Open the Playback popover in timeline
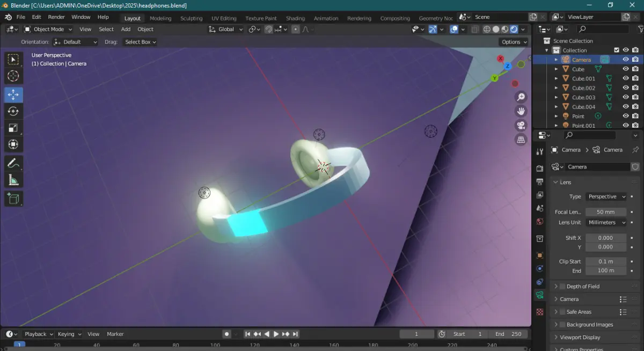 coord(39,334)
